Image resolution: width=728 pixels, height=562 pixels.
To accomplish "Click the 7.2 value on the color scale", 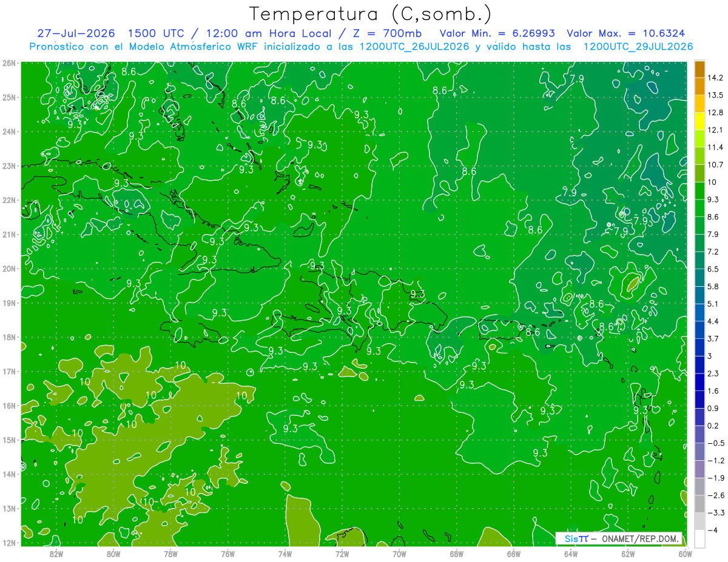I will (713, 252).
